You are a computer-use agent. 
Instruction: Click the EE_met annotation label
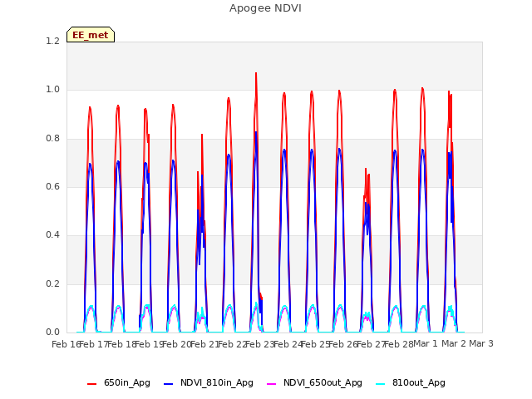[x=91, y=35]
